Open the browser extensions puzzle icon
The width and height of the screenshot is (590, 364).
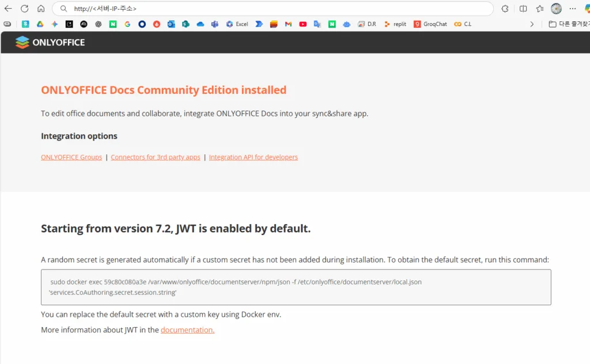point(505,8)
